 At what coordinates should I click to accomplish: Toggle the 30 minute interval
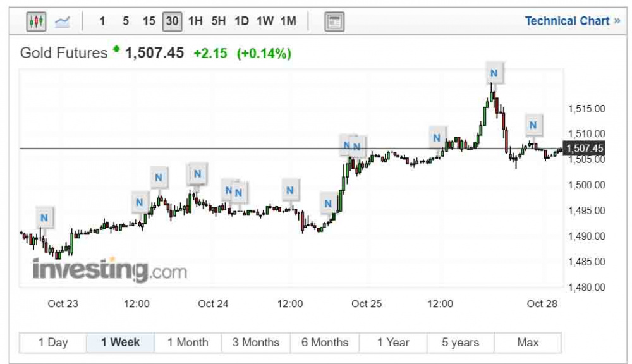172,21
